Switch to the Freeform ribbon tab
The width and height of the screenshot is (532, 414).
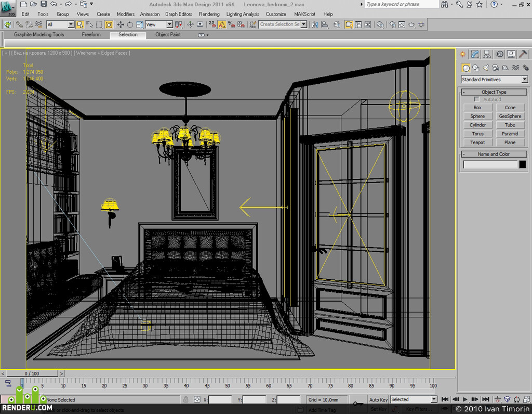[x=91, y=34]
